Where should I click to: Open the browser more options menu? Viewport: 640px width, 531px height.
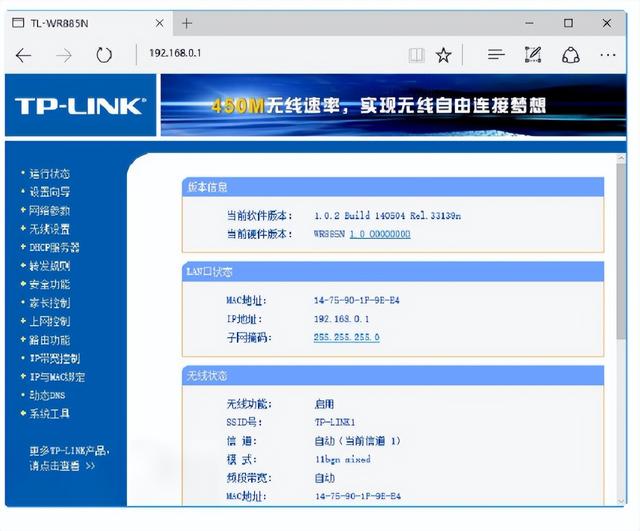608,55
